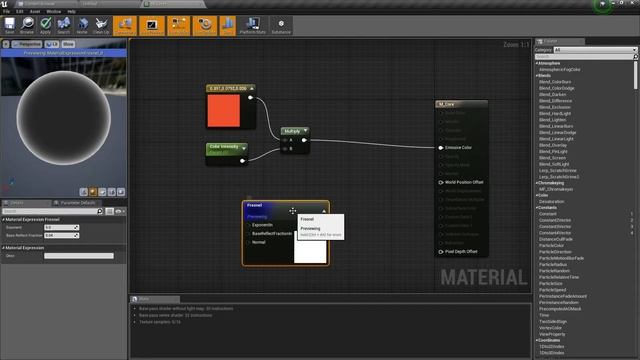
Task: Toggle the Stats toolbar button
Action: (228, 26)
